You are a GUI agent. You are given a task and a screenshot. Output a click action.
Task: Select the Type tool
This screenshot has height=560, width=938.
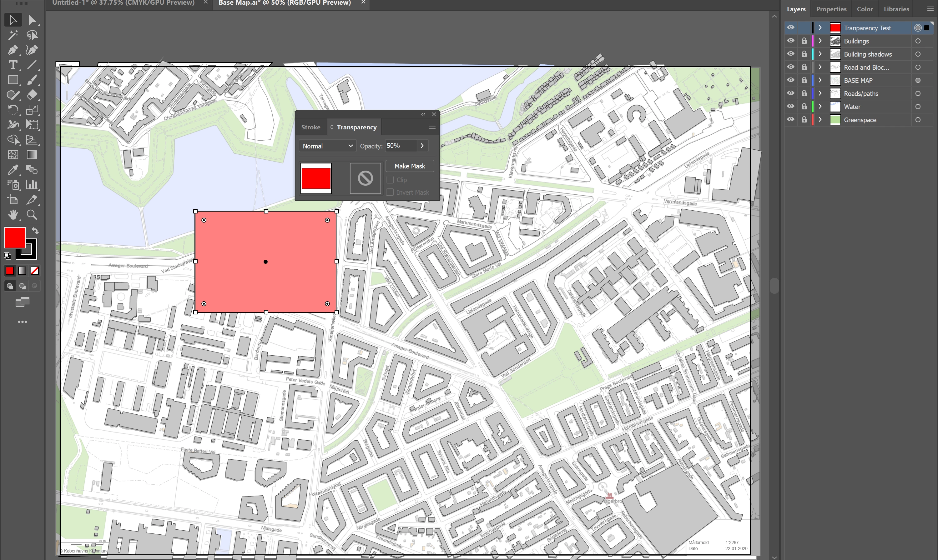point(13,65)
